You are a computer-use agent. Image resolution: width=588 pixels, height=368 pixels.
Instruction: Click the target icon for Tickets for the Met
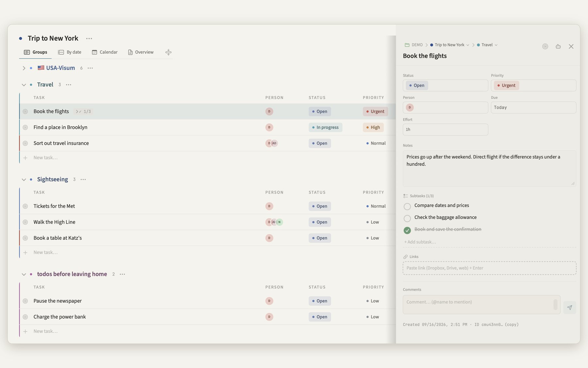(25, 206)
